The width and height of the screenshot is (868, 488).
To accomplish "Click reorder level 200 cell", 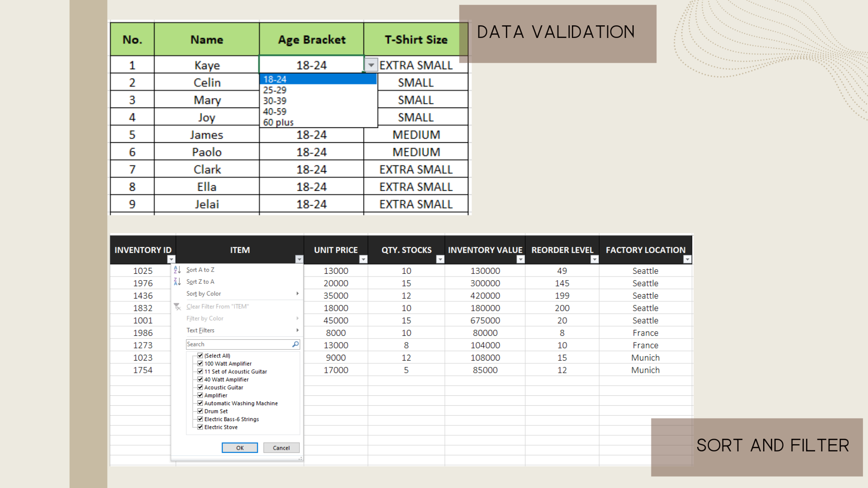I will [562, 308].
